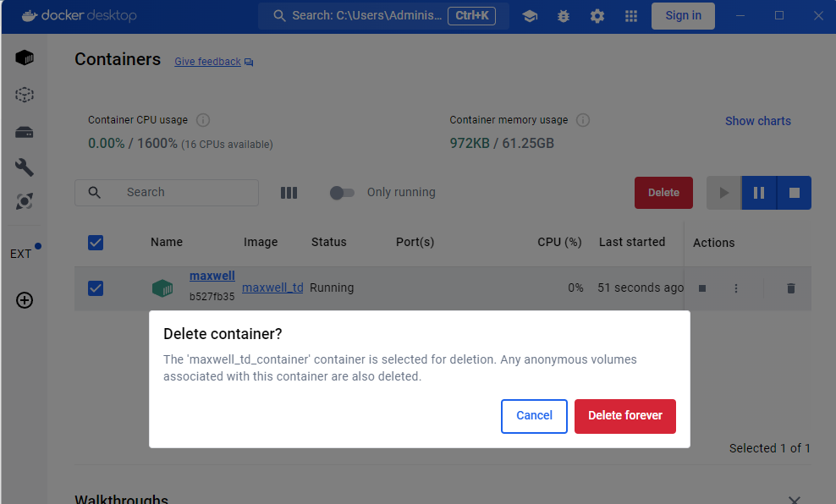Sort by the CPU (%) column header
The height and width of the screenshot is (504, 836).
[x=559, y=242]
